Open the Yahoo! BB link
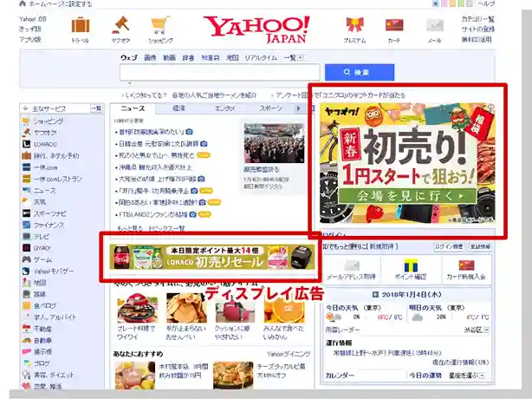Image resolution: width=532 pixels, height=399 pixels. click(33, 19)
